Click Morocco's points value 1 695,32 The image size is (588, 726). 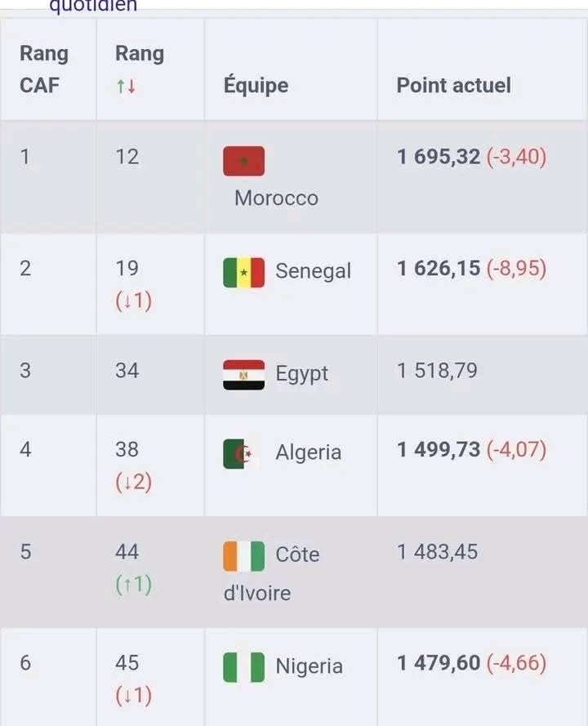click(x=439, y=157)
